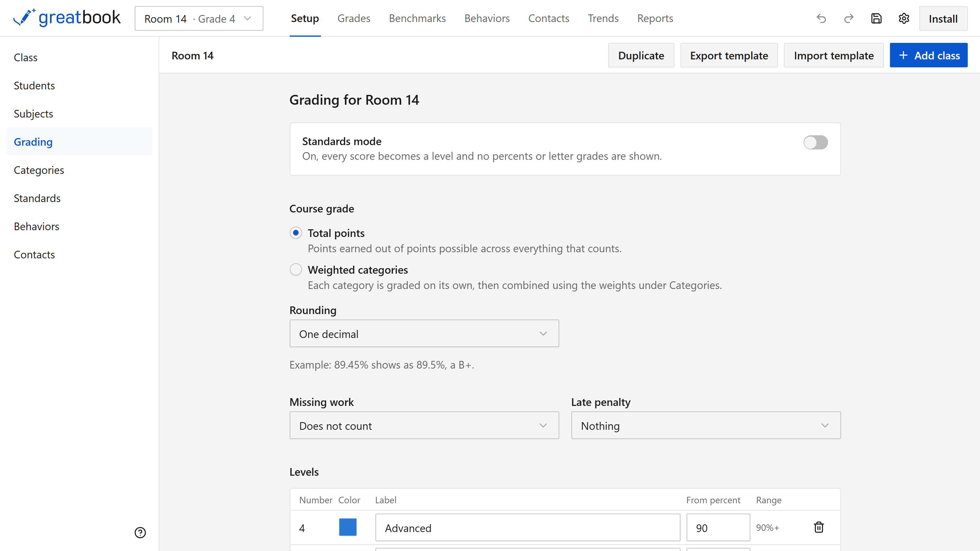
Task: Click the undo arrow icon
Action: pyautogui.click(x=821, y=18)
